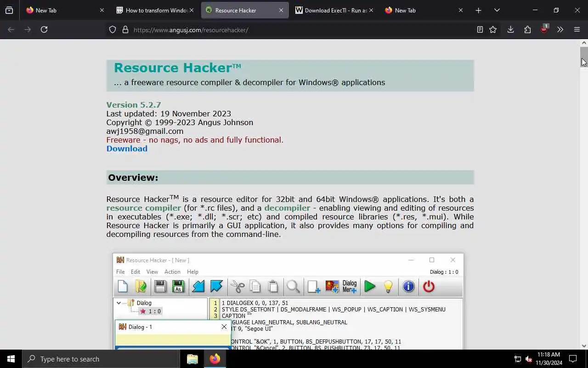The width and height of the screenshot is (588, 368).
Task: Bookmark this page with star icon
Action: point(493,29)
